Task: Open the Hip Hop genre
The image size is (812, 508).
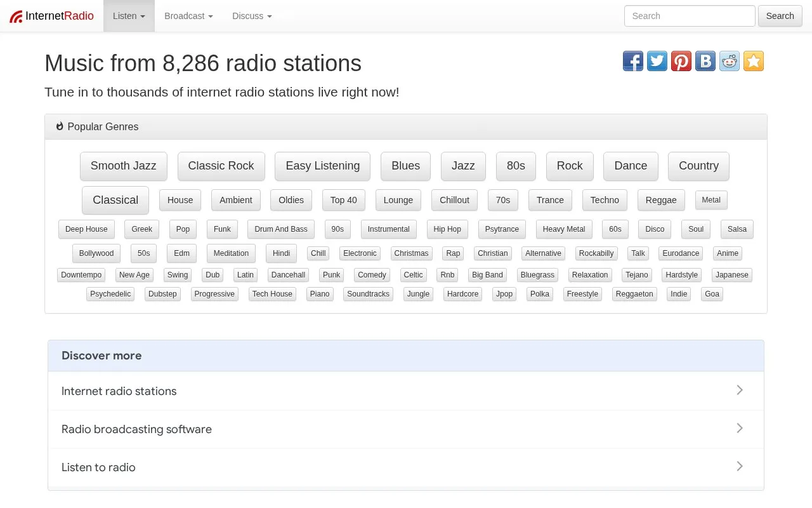Action: coord(447,229)
